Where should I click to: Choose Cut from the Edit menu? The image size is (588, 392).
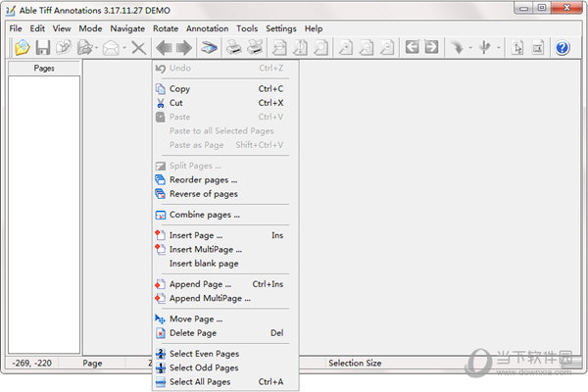(225, 103)
